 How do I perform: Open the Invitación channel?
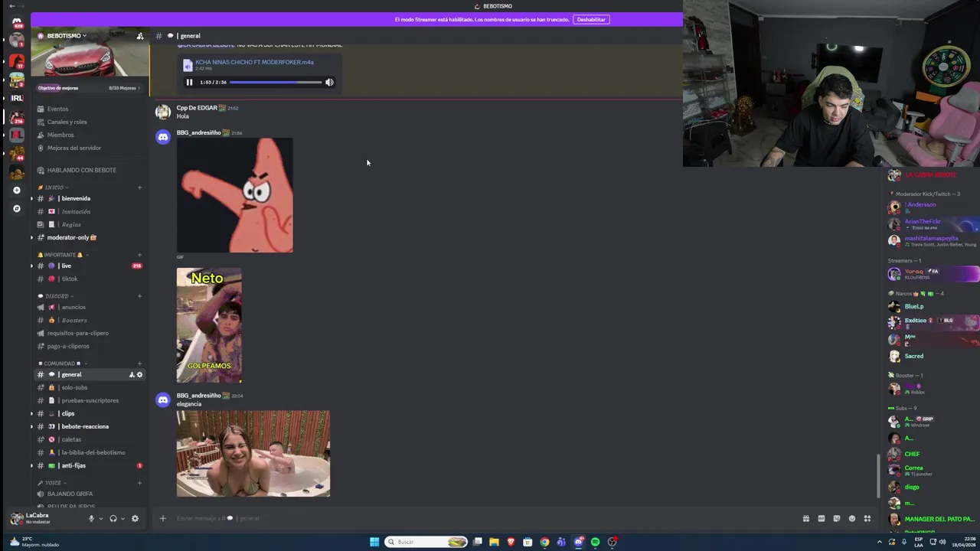pos(90,211)
